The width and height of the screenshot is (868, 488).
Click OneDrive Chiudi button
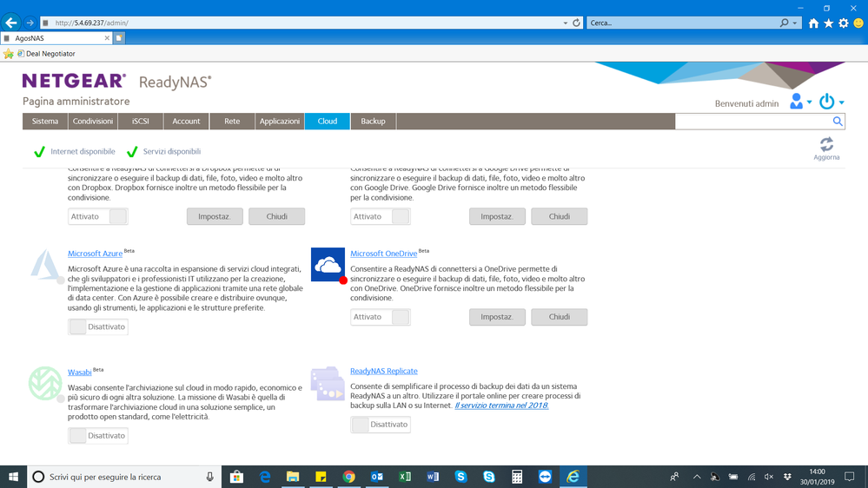(x=559, y=317)
